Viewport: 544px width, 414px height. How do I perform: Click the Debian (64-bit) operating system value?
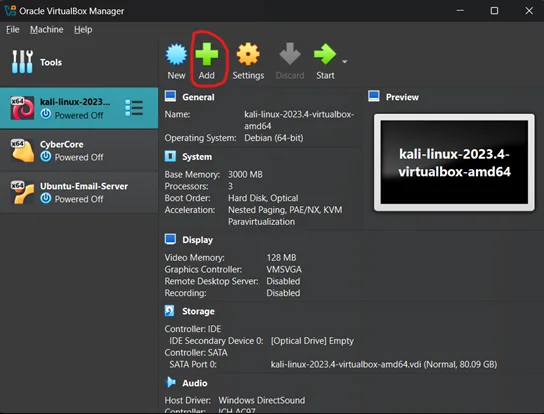click(x=273, y=138)
